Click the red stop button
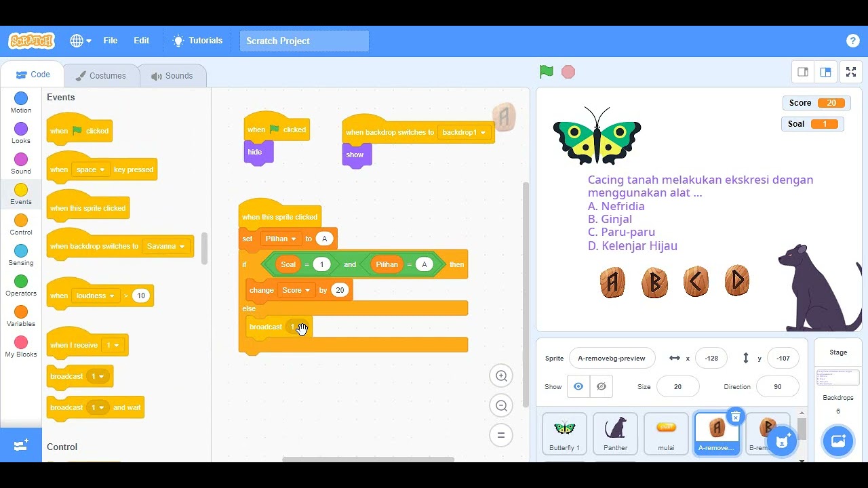868x488 pixels. [568, 72]
